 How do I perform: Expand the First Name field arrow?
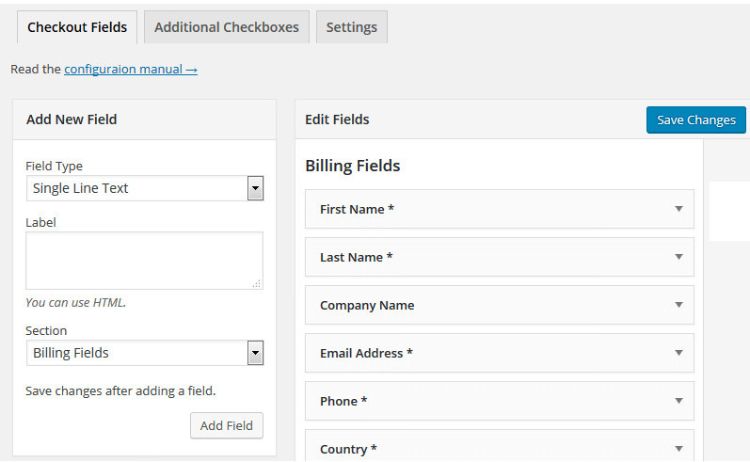pyautogui.click(x=678, y=209)
